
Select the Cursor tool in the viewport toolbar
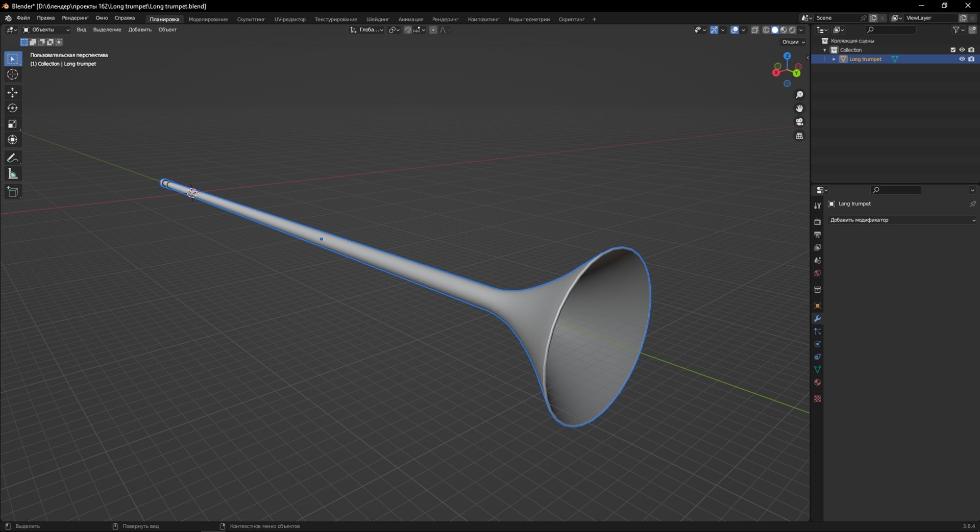13,74
